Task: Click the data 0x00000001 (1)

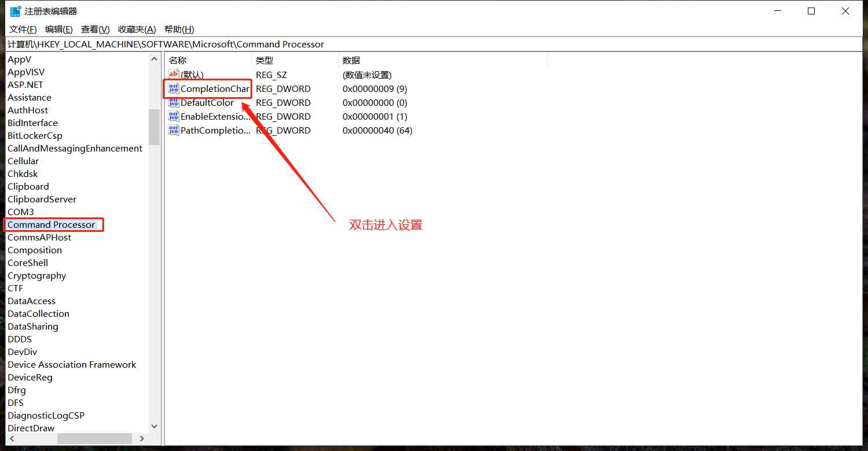Action: (x=375, y=116)
